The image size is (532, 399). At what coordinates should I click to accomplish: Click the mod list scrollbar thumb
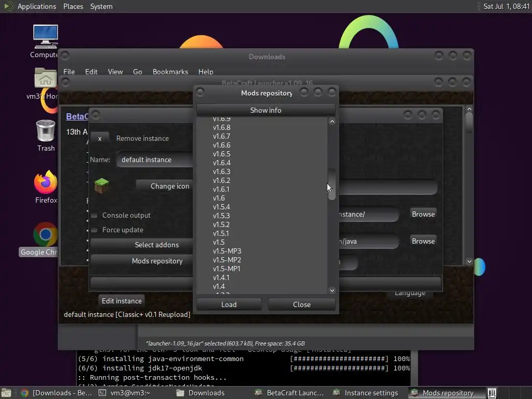332,184
